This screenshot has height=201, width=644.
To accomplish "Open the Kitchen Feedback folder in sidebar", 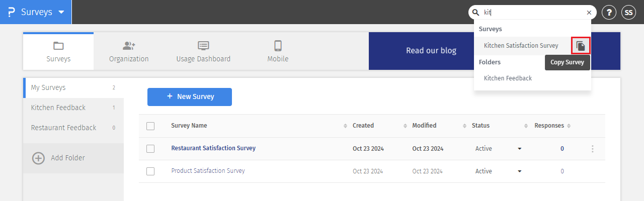I will point(73,108).
